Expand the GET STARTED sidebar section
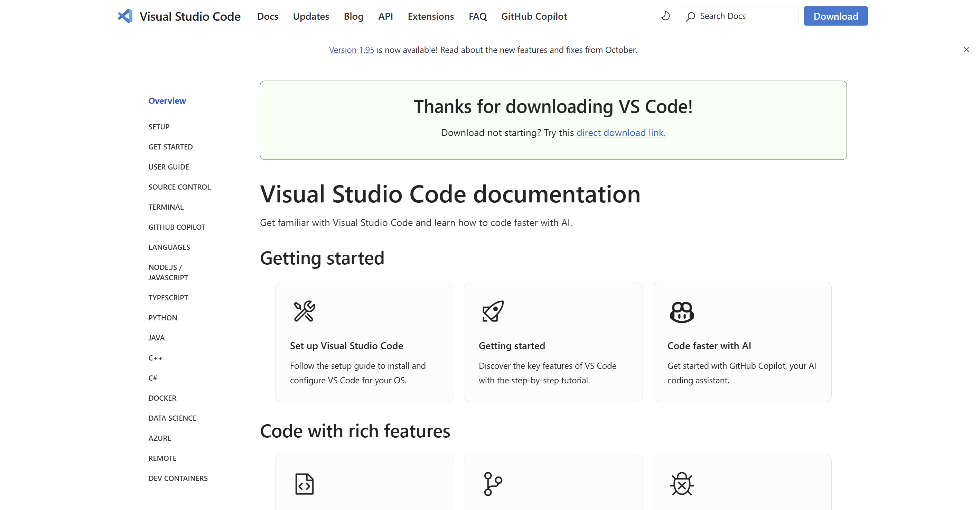Screen dimensions: 980x510 pos(170,147)
